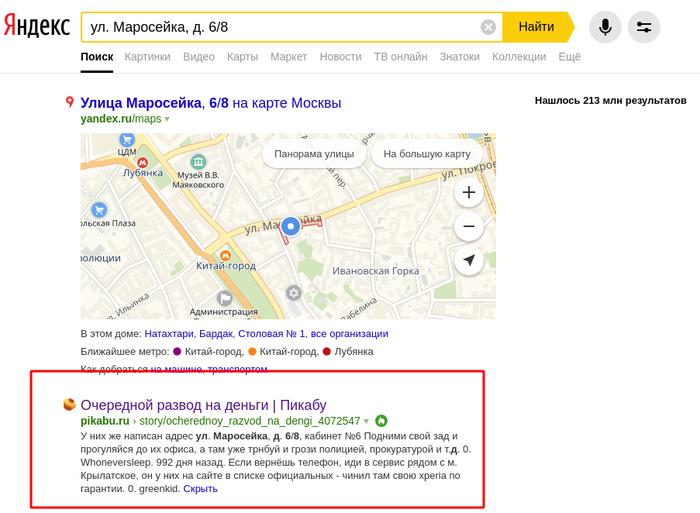The image size is (700, 513).
Task: Expand the yandex.ru/maps URL dropdown arrow
Action: 167,119
